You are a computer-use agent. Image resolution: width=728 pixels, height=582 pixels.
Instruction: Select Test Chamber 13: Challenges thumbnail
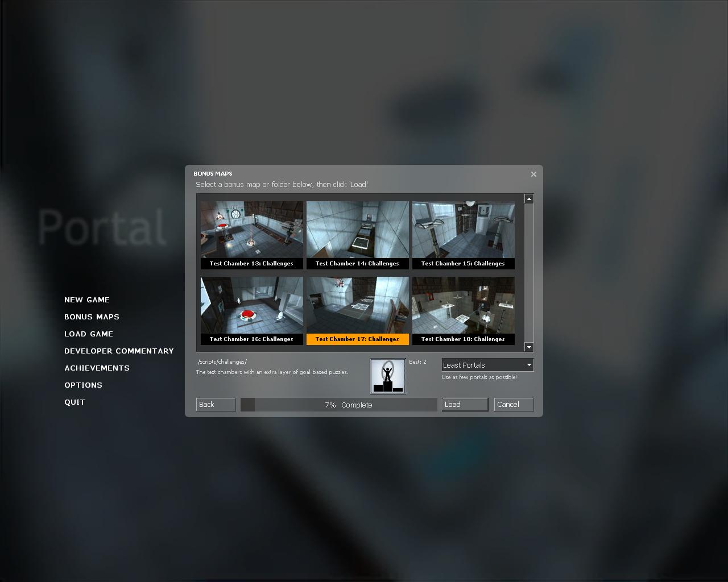coord(251,234)
